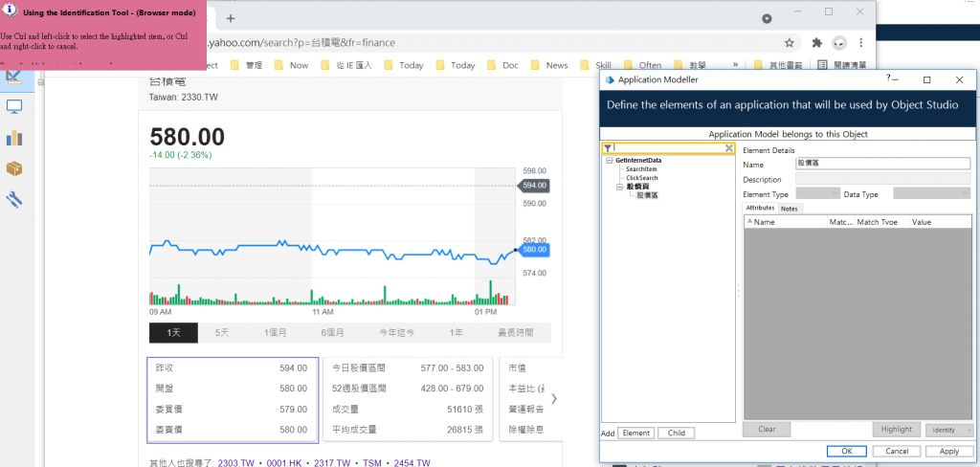Open the 其他書籤 bookmark folder
The image size is (980, 467).
tap(779, 65)
